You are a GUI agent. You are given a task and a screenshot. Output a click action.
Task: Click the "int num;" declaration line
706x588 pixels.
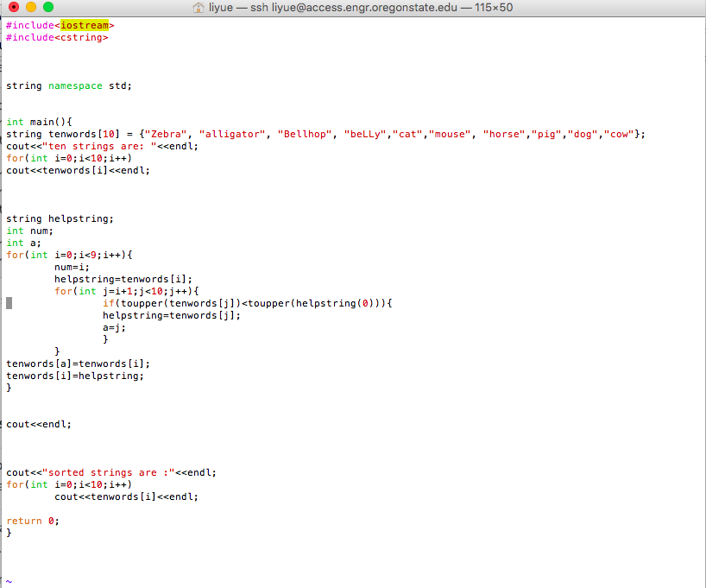click(x=29, y=231)
